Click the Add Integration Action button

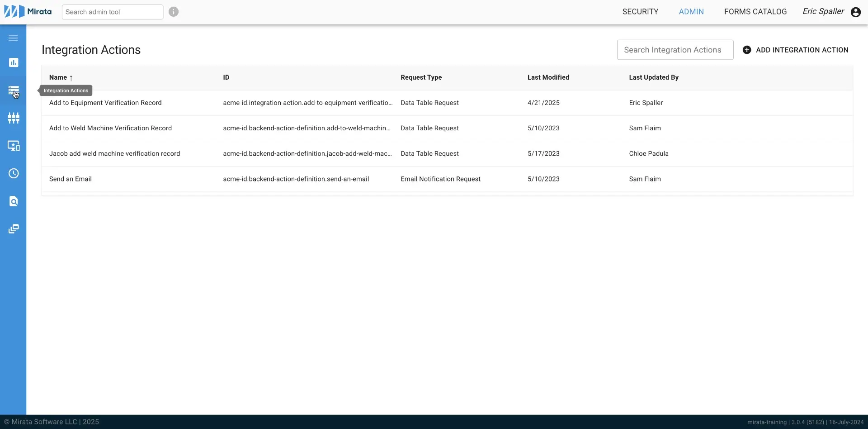click(802, 50)
